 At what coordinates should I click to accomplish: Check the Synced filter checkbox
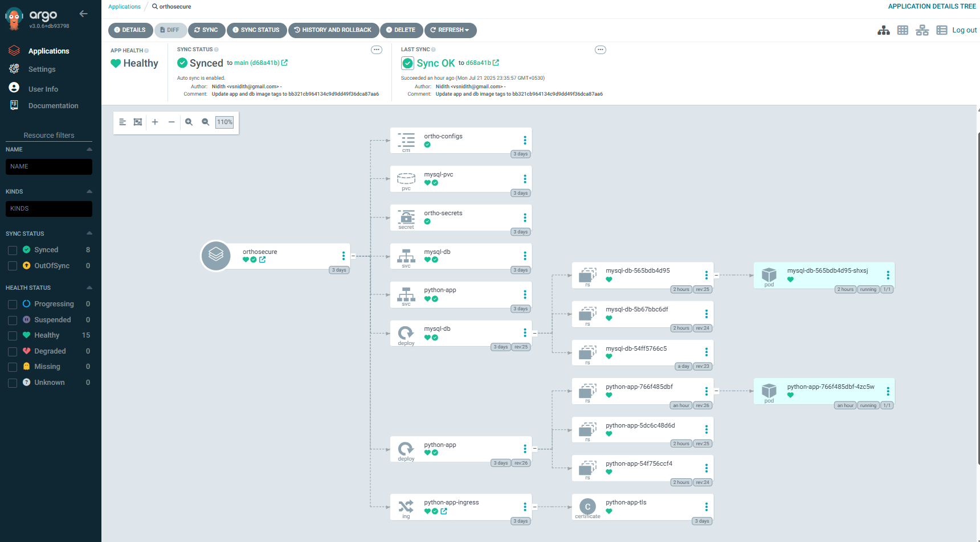pos(13,251)
